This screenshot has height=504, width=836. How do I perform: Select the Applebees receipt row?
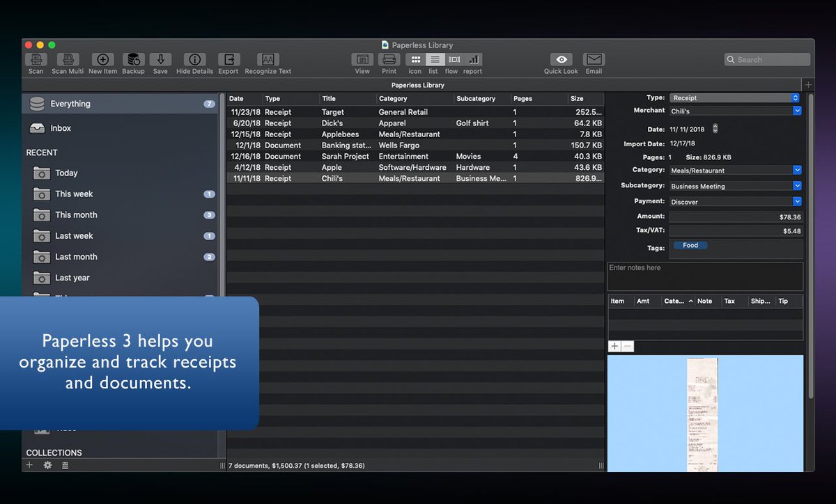pos(415,134)
